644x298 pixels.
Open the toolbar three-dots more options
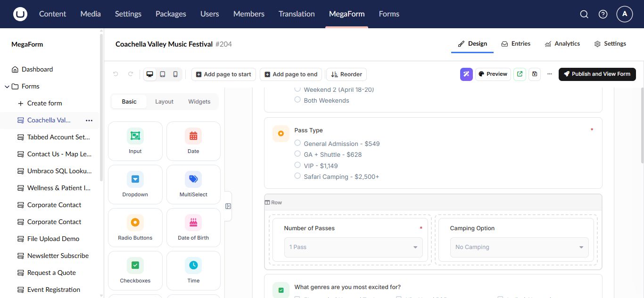click(x=549, y=74)
